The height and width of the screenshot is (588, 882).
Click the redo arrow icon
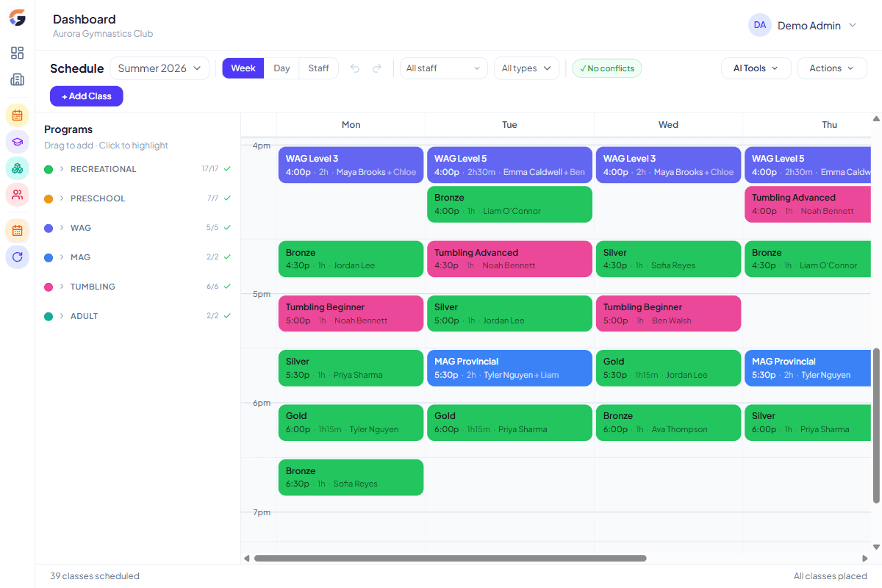coord(377,68)
